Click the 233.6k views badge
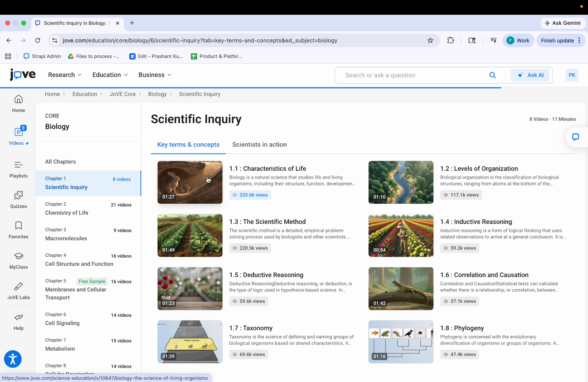Viewport: 588px width, 382px height. click(250, 195)
